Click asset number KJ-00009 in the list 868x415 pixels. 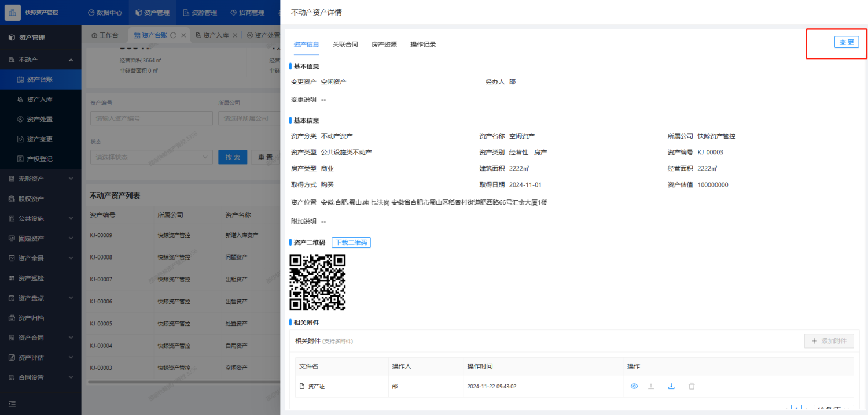(101, 235)
